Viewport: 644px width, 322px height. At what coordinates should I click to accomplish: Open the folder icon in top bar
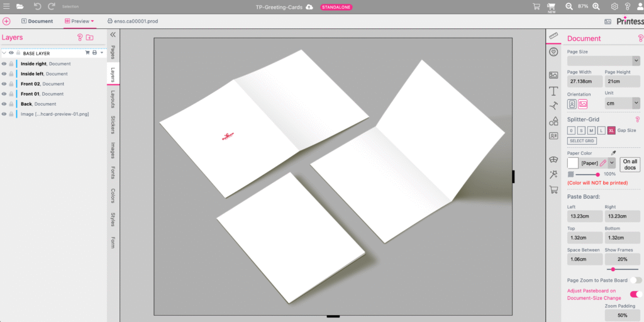(20, 6)
